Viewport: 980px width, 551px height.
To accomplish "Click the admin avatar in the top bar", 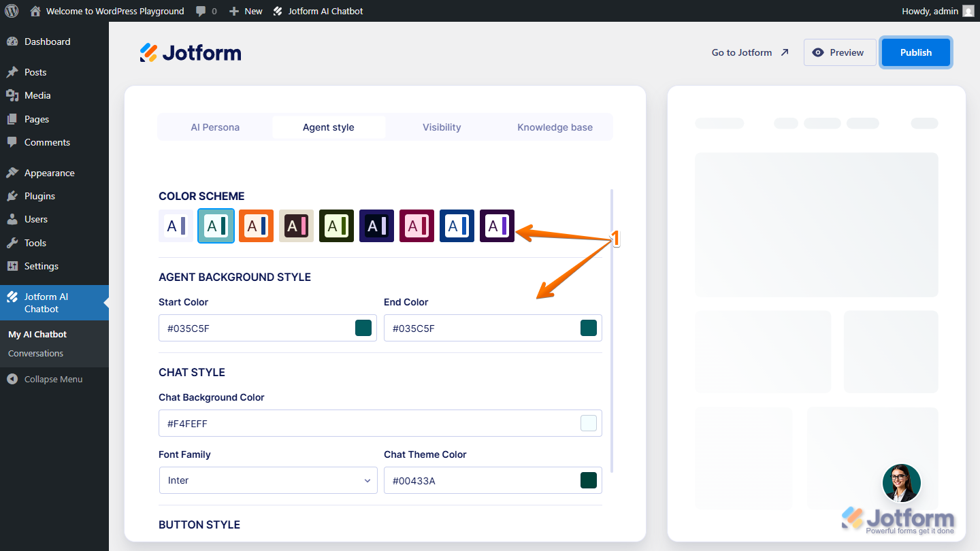I will [968, 11].
